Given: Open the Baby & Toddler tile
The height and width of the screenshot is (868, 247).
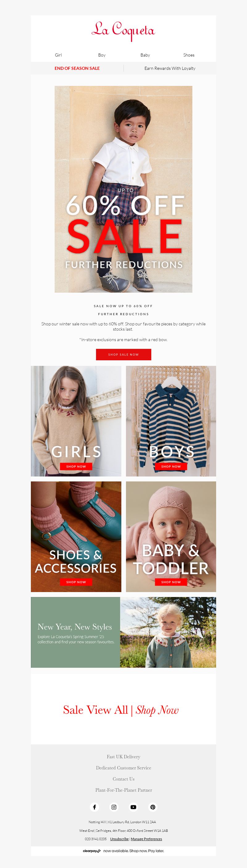Looking at the screenshot, I should (171, 537).
